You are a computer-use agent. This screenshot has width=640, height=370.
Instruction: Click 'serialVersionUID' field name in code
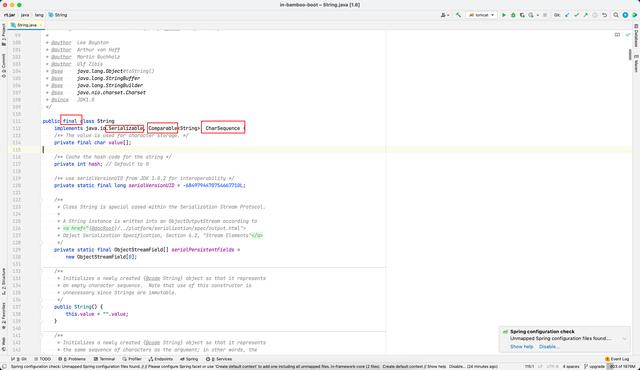(x=151, y=185)
